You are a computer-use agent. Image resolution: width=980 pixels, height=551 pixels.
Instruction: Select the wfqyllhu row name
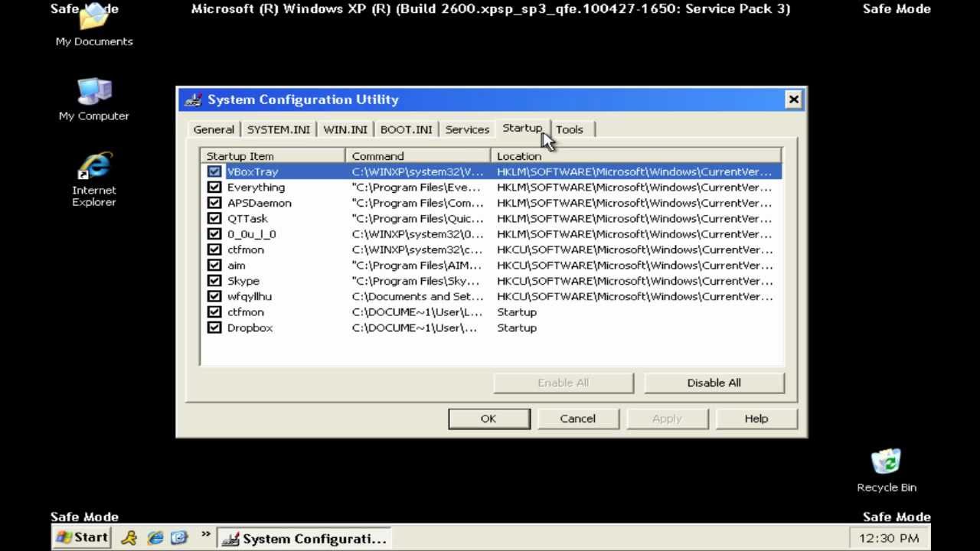(x=250, y=297)
